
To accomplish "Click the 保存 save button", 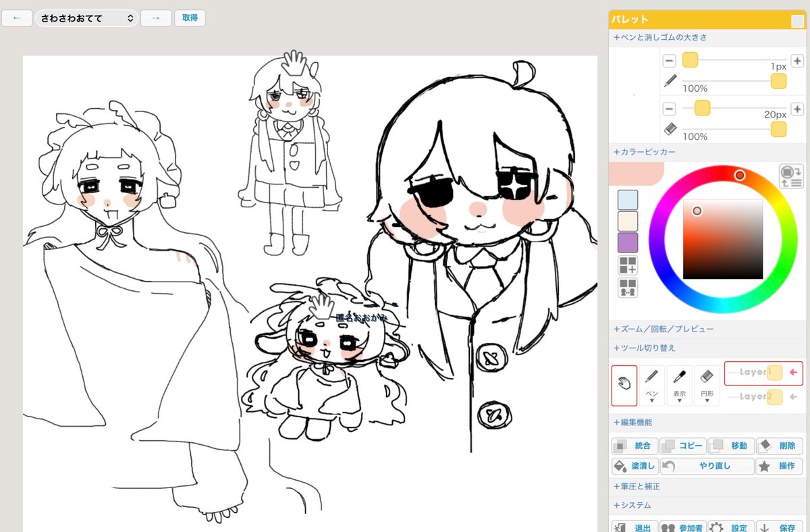I will pyautogui.click(x=780, y=528).
